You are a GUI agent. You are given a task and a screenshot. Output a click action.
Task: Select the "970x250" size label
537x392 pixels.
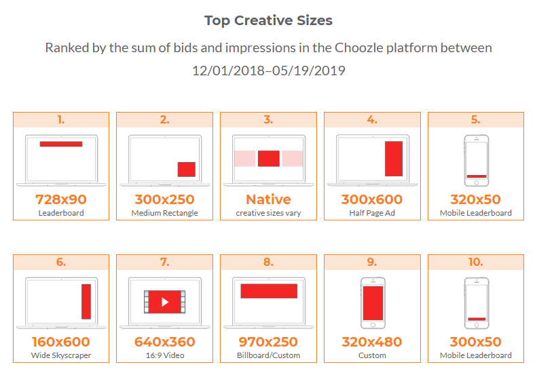point(268,342)
